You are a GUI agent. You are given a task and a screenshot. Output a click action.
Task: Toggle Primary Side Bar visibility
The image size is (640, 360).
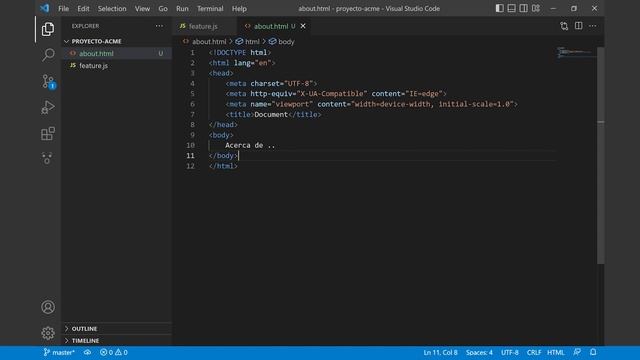[499, 8]
